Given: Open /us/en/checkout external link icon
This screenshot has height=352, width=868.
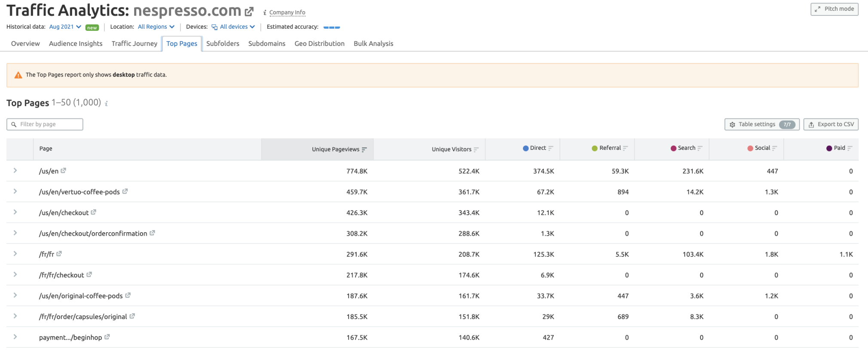Looking at the screenshot, I should 93,212.
